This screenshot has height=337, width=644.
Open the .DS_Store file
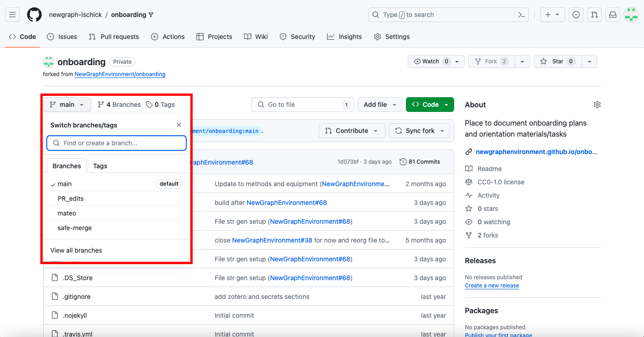click(78, 278)
